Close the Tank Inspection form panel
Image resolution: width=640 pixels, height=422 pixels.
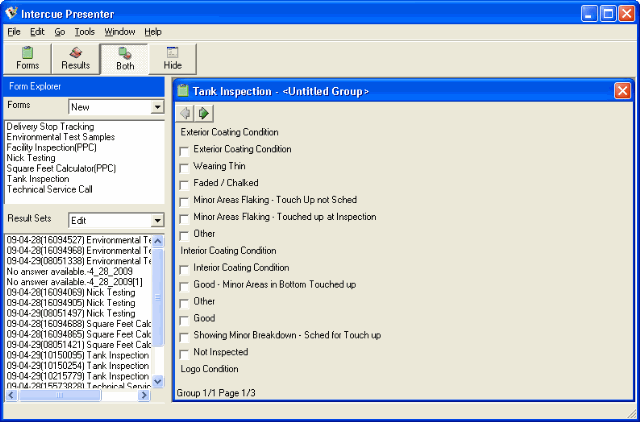(x=622, y=91)
